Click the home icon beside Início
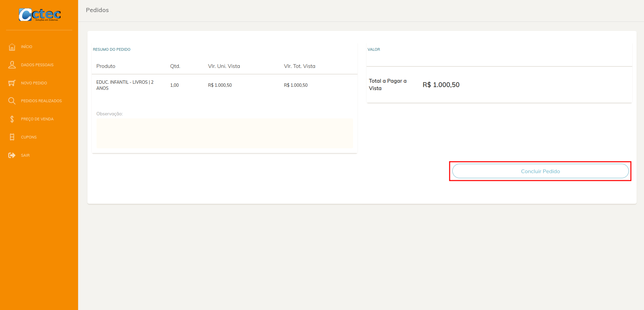Screen dimensions: 644x310 click(x=12, y=47)
